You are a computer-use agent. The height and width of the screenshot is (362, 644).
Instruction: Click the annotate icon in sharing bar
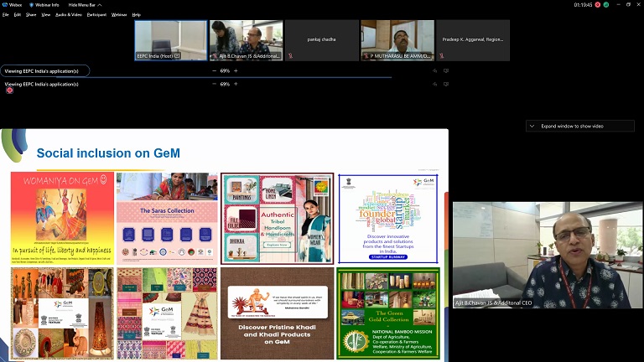(x=435, y=71)
